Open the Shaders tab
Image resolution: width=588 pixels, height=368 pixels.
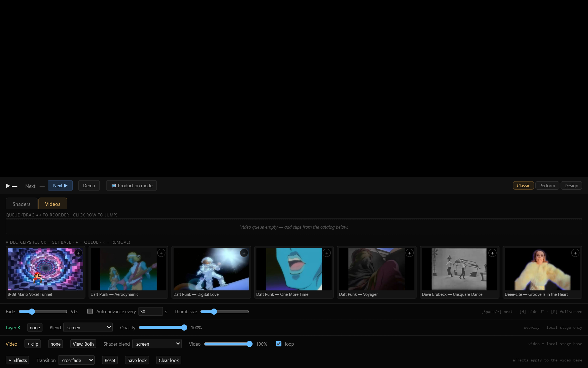[21, 204]
